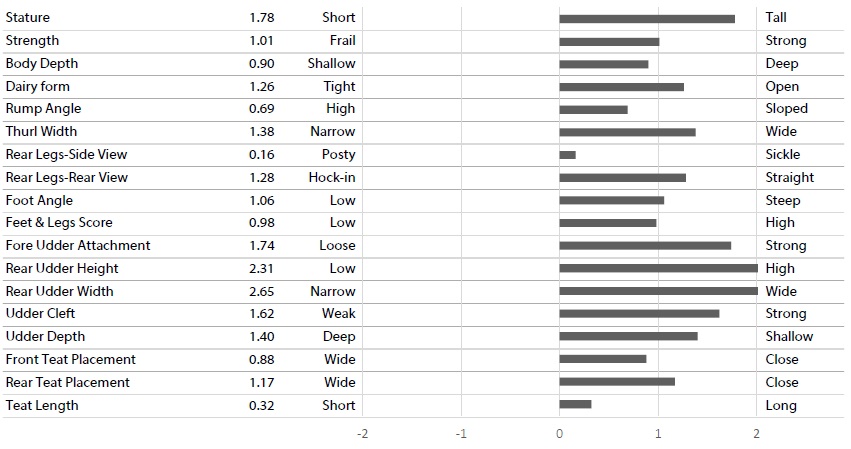Click the Dairy form row label
The image size is (851, 449).
pyautogui.click(x=37, y=86)
